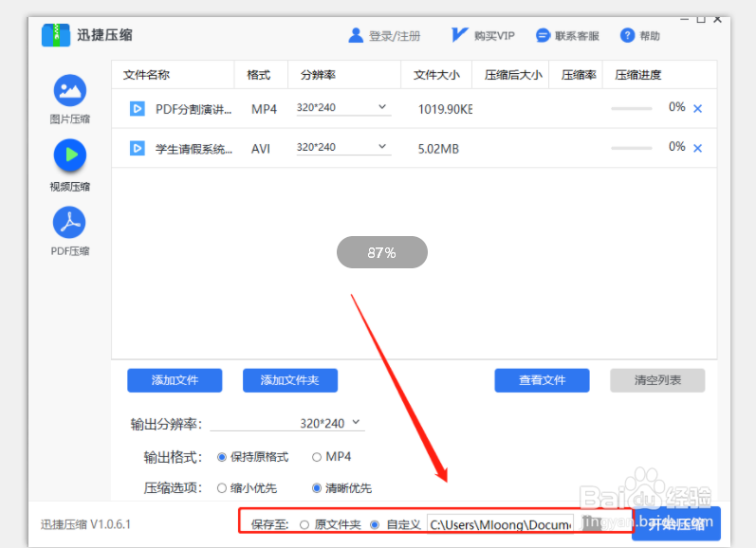Image resolution: width=756 pixels, height=548 pixels.
Task: Click the 迅捷压缩 V1.0.6.1 version text
Action: (x=85, y=524)
